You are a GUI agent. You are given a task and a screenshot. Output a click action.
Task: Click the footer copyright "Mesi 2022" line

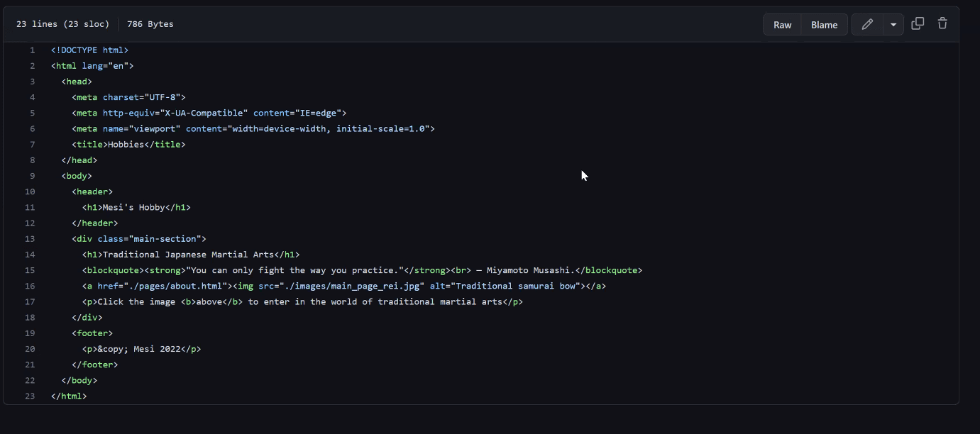141,349
